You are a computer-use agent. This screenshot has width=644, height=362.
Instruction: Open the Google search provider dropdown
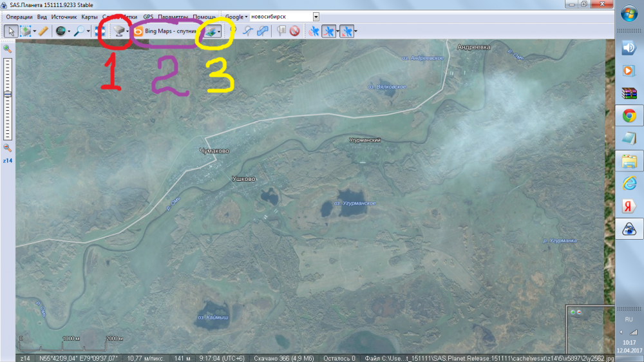coord(237,17)
